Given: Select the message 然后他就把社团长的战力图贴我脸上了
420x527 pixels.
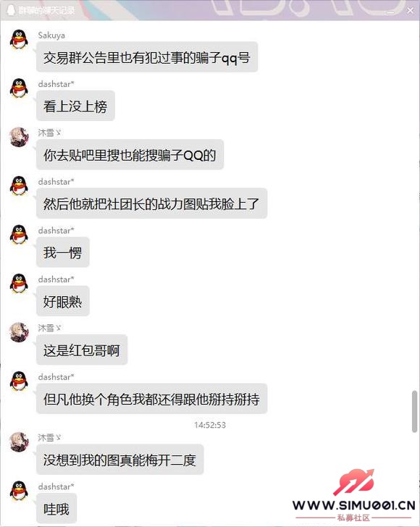Looking at the screenshot, I should click(151, 203).
